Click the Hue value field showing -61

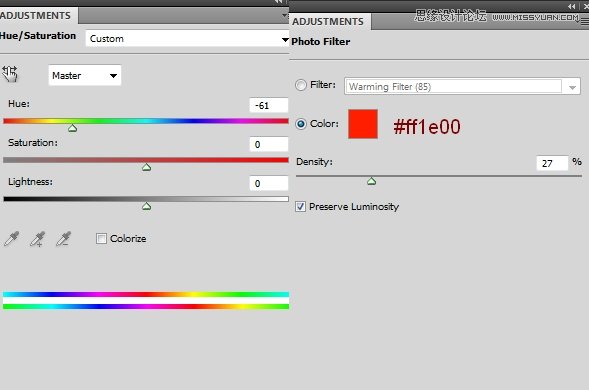[x=269, y=106]
